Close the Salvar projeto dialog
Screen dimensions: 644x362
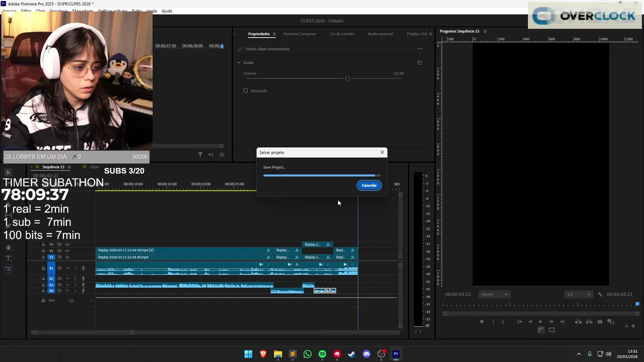[382, 152]
